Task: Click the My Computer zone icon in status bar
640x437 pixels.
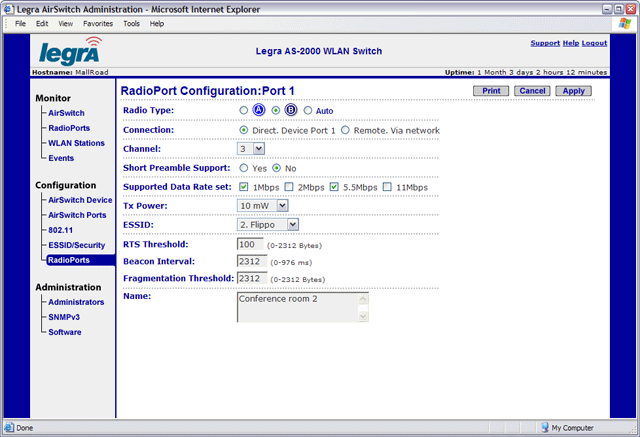Action: click(545, 427)
